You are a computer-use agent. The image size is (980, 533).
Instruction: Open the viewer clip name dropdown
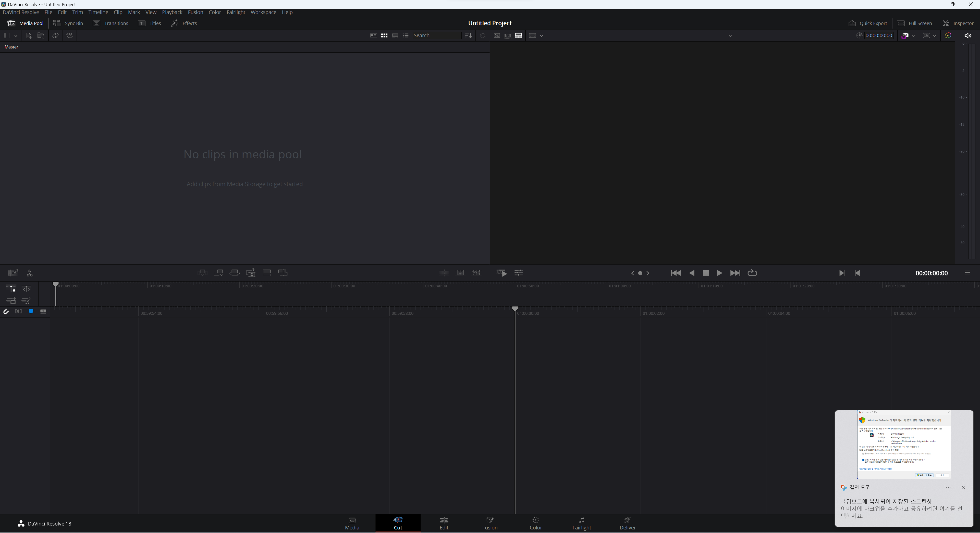(x=730, y=36)
